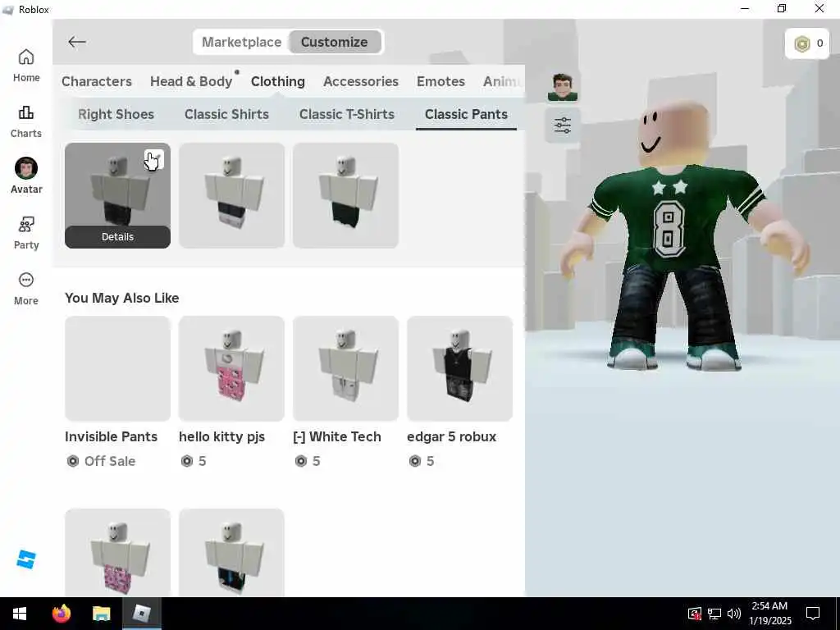The image size is (840, 630).
Task: Launch Firefox from the taskbar
Action: tap(61, 614)
